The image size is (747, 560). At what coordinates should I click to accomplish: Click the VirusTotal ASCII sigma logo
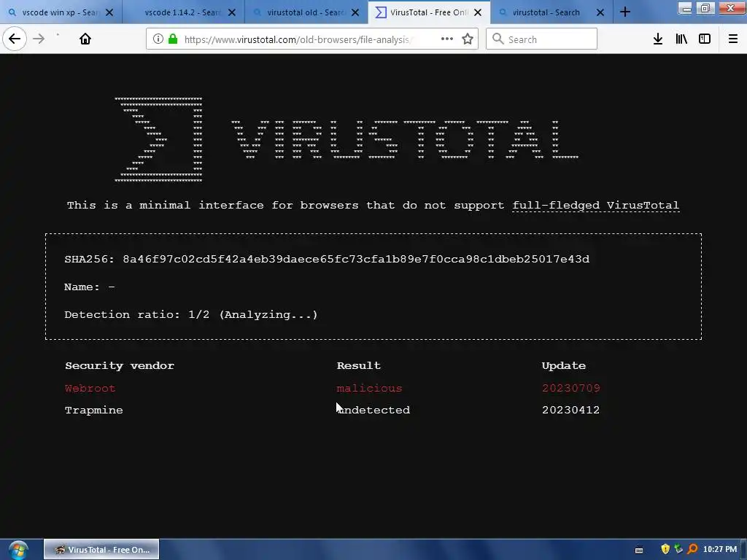coord(158,139)
